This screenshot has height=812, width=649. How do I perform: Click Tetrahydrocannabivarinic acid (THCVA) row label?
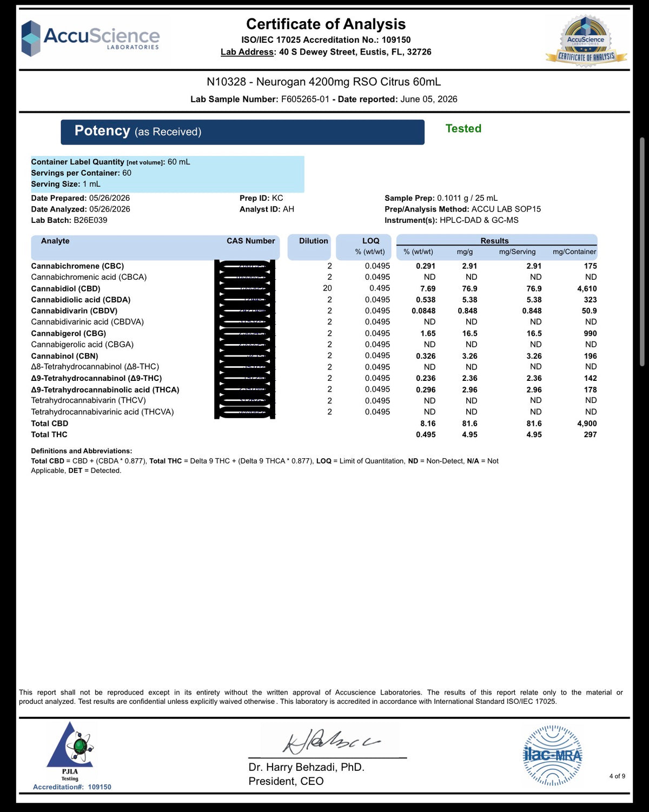point(102,412)
